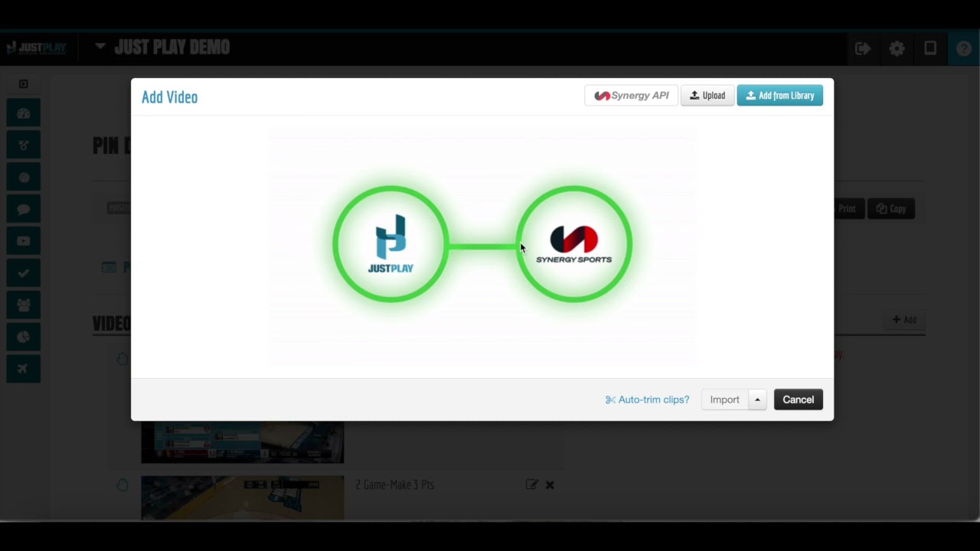
Task: Open the JustPlay home logo in header
Action: (37, 47)
